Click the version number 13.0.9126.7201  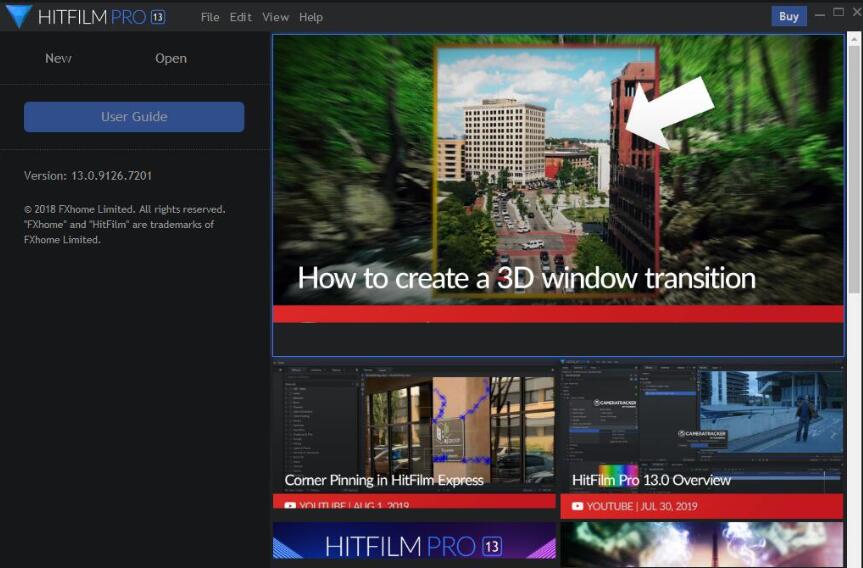tap(111, 176)
